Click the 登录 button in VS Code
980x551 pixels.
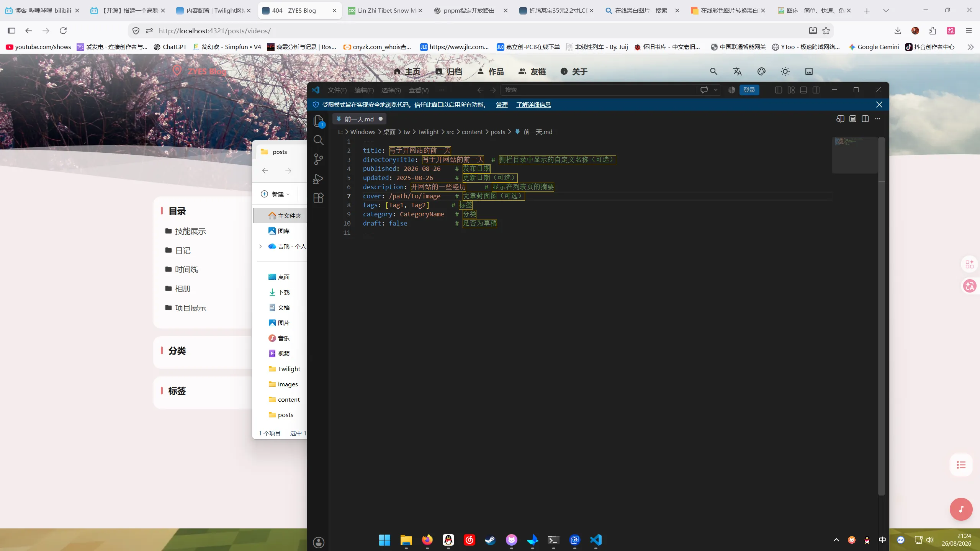pyautogui.click(x=749, y=90)
